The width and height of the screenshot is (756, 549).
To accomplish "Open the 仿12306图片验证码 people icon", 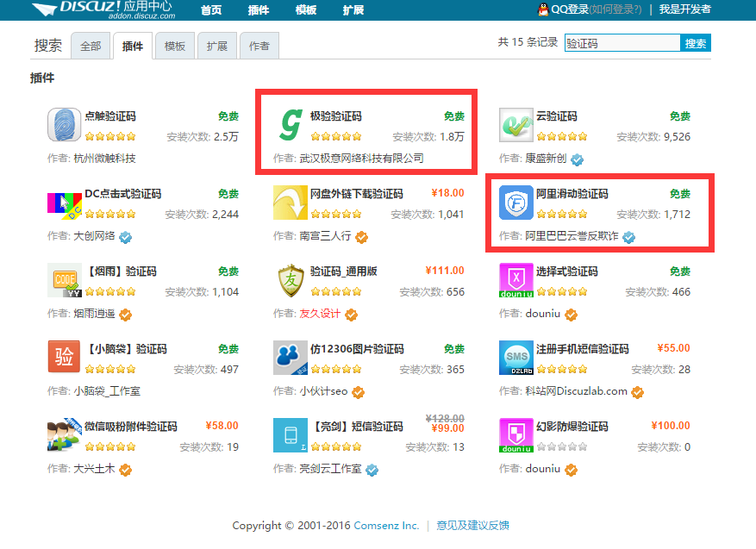I will click(291, 358).
